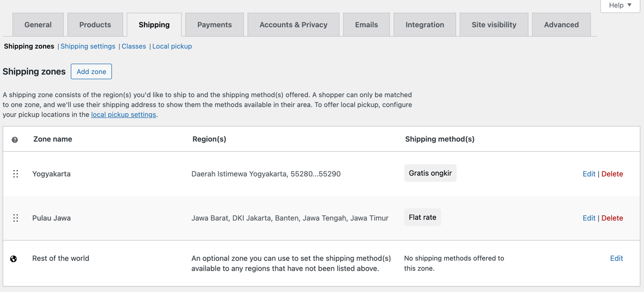Open the Accounts & Privacy tab
Screen dimensions: 644x292
pyautogui.click(x=293, y=24)
